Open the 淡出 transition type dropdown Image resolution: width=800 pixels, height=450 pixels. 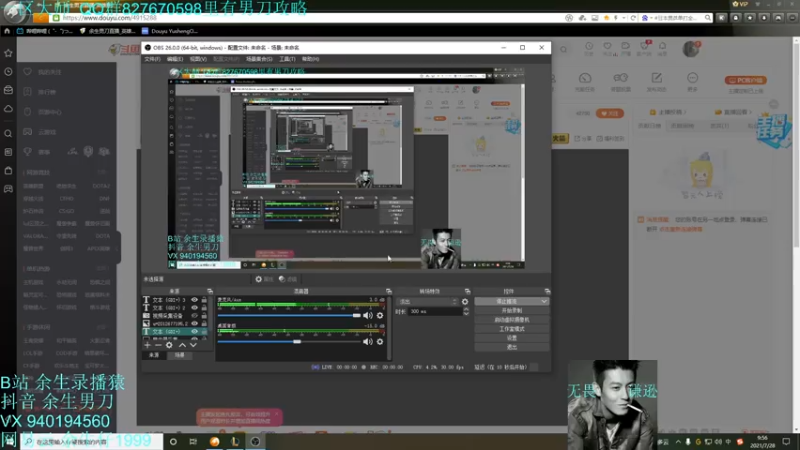428,302
